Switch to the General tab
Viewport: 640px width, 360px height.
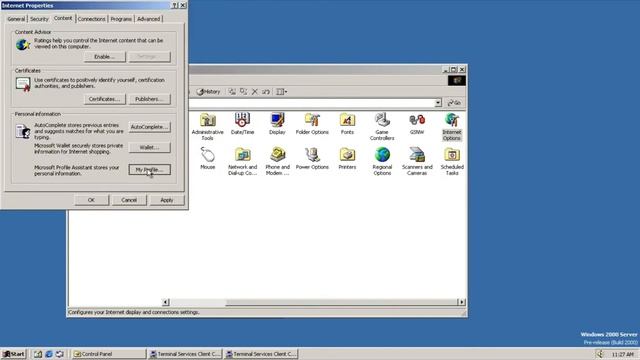[16, 19]
